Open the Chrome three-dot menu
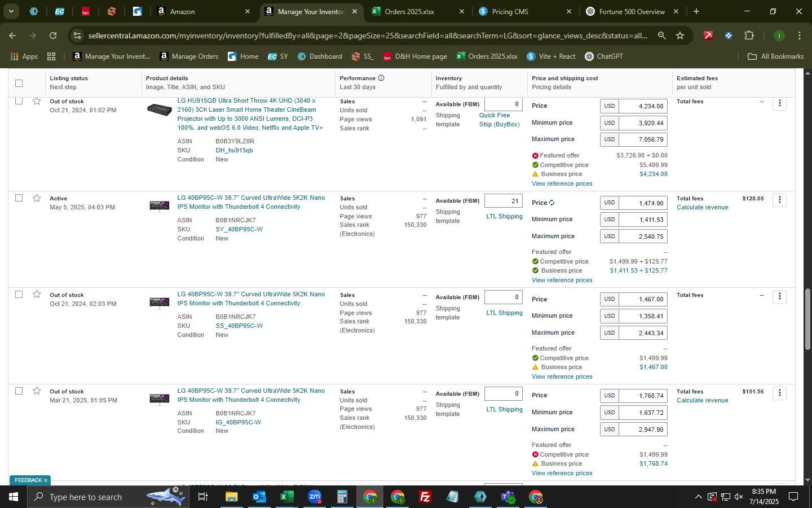 point(800,36)
